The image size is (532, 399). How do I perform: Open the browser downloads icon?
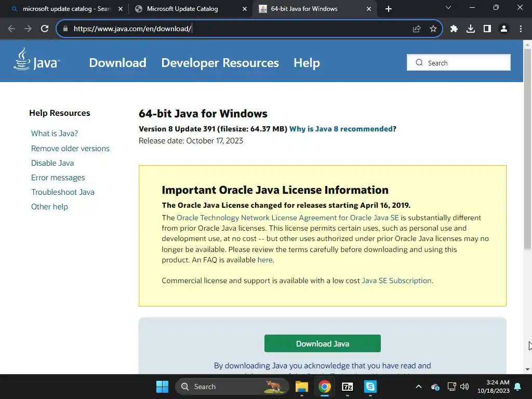point(471,29)
